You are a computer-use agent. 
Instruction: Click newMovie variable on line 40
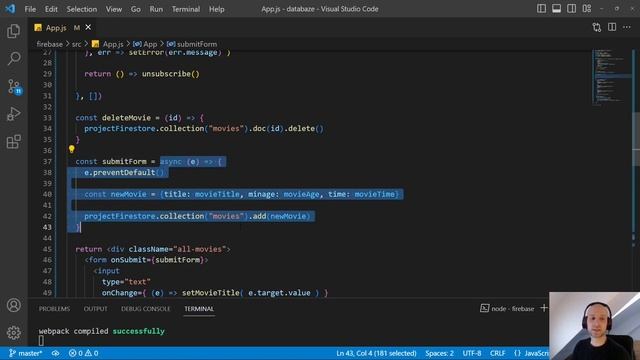[x=129, y=194]
